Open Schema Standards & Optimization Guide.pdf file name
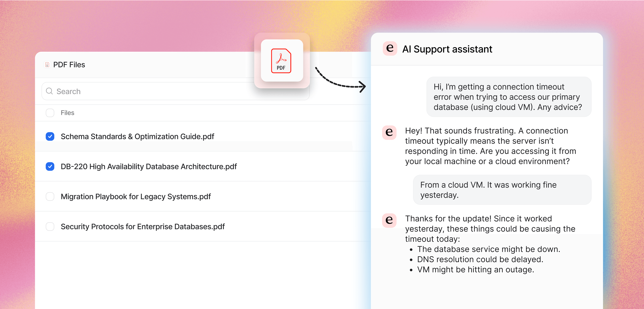 [137, 136]
